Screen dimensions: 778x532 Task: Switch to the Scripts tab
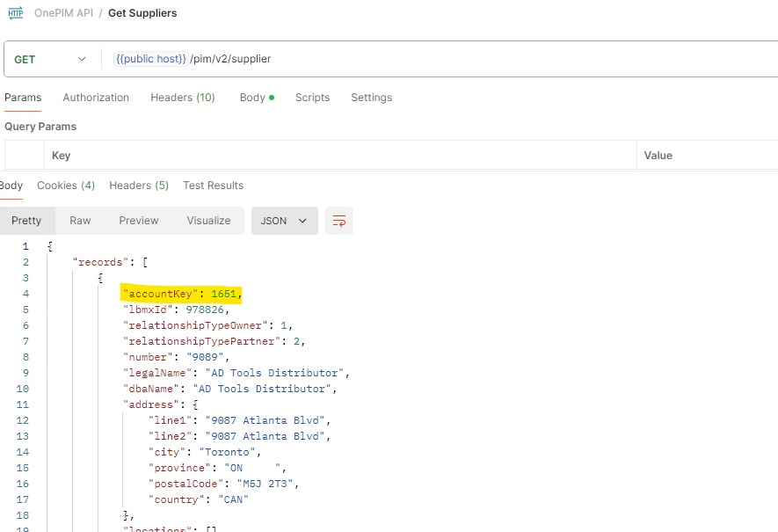(312, 98)
